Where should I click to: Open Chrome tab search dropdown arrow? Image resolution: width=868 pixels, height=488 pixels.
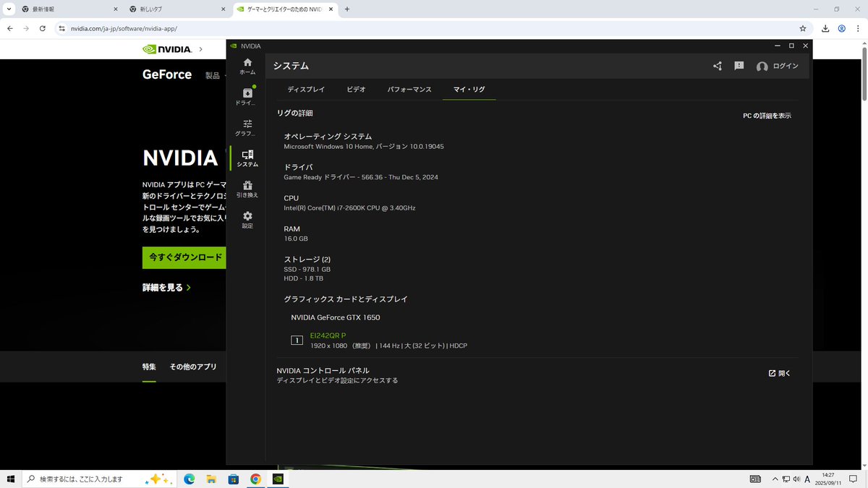9,9
